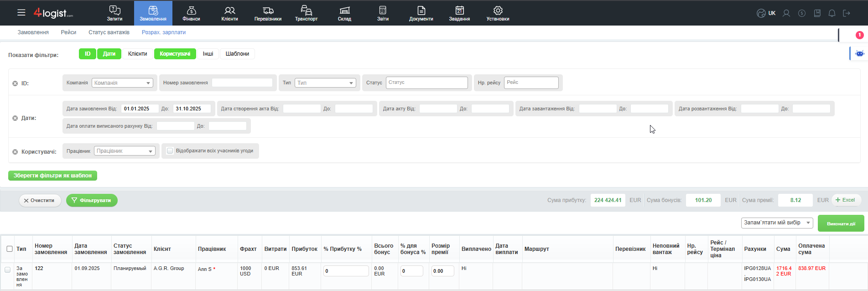Expand Запам'ятати мій вибір dropdown
The width and height of the screenshot is (868, 291).
(x=777, y=223)
